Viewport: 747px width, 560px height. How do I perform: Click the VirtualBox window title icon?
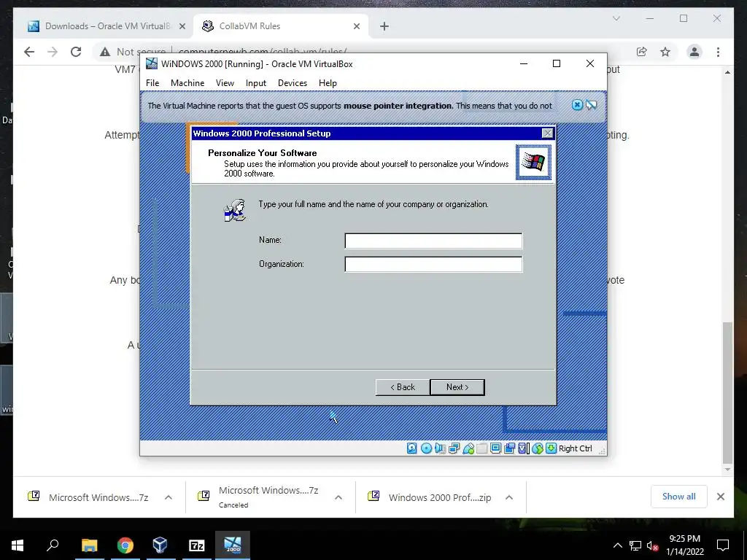tap(152, 63)
